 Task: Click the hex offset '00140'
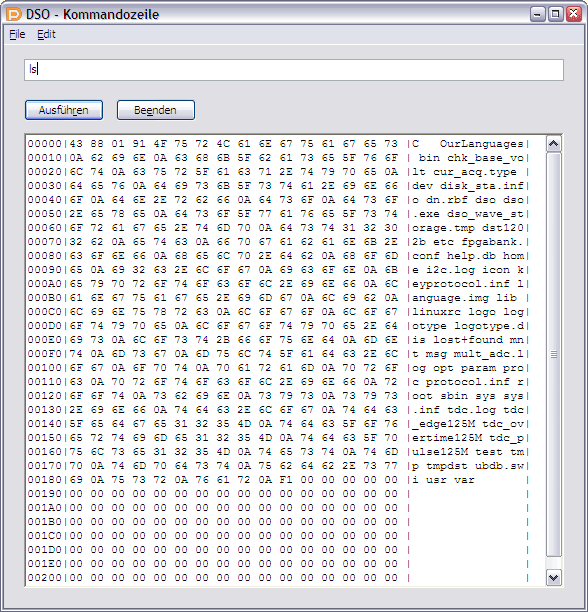pyautogui.click(x=44, y=423)
